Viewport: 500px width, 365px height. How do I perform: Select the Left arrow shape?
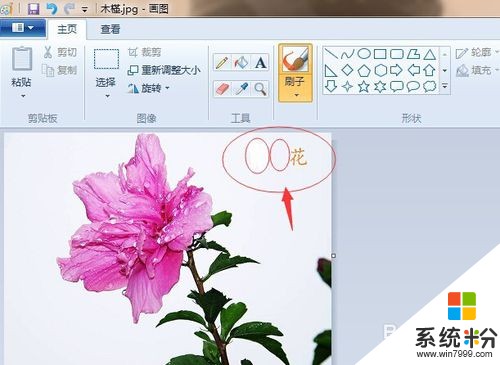click(x=413, y=70)
